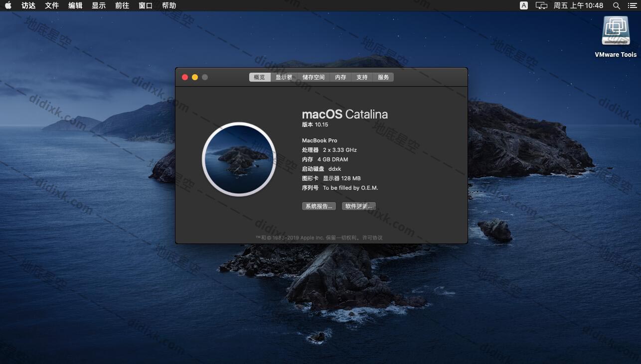641x364 pixels.
Task: Open the 前往 menu
Action: [x=122, y=5]
